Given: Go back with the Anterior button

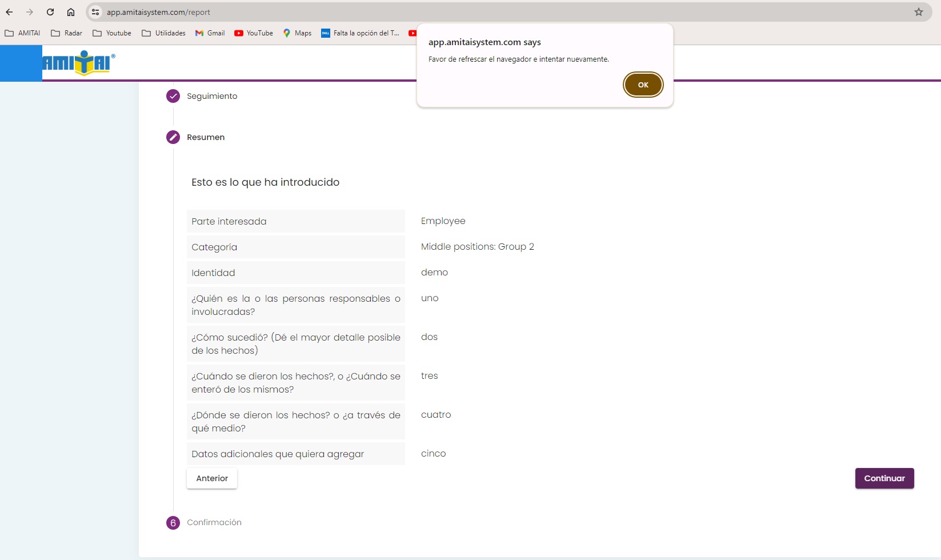Looking at the screenshot, I should (x=212, y=478).
